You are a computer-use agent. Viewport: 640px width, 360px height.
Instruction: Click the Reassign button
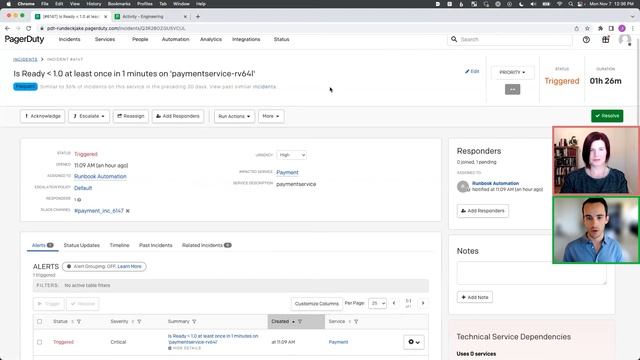coord(131,116)
